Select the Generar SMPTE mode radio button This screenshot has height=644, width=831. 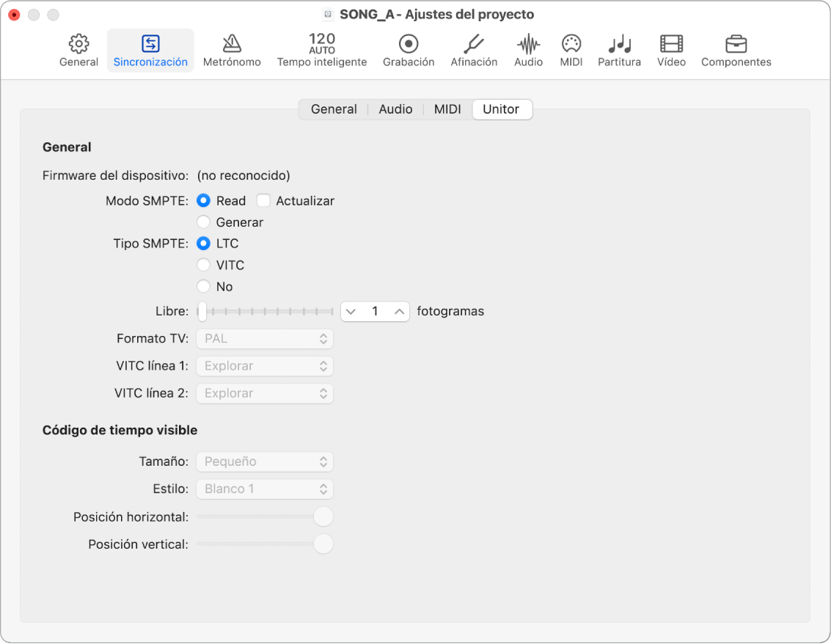tap(203, 222)
